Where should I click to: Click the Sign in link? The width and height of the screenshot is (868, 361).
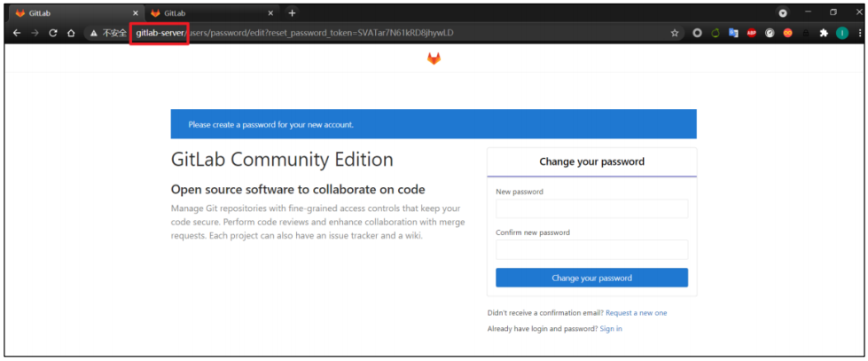(611, 329)
